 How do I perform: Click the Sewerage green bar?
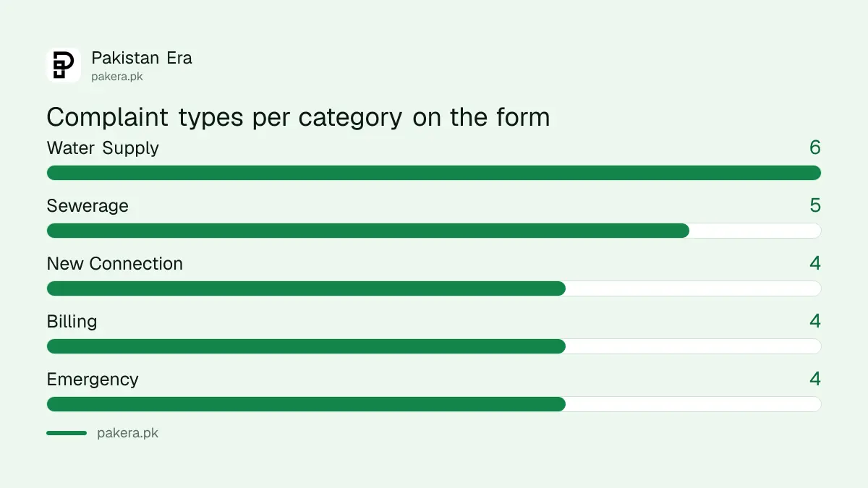(x=368, y=231)
